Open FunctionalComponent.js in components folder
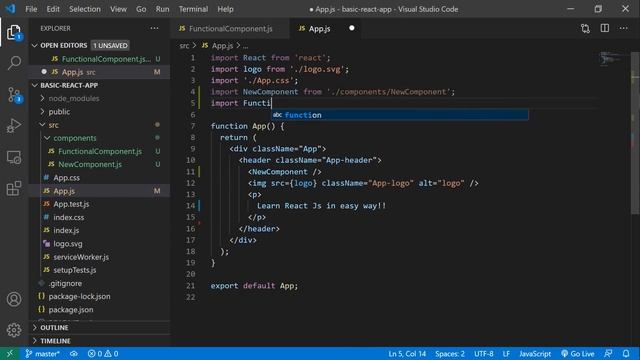Image resolution: width=640 pixels, height=360 pixels. point(100,151)
